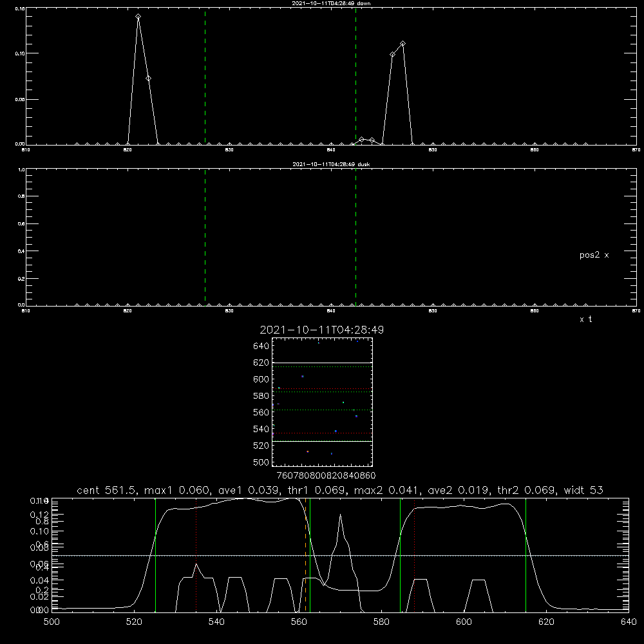Viewport: 644px width, 644px height.
Task: Click the timestamp title above the small image plot
Action: tap(321, 330)
